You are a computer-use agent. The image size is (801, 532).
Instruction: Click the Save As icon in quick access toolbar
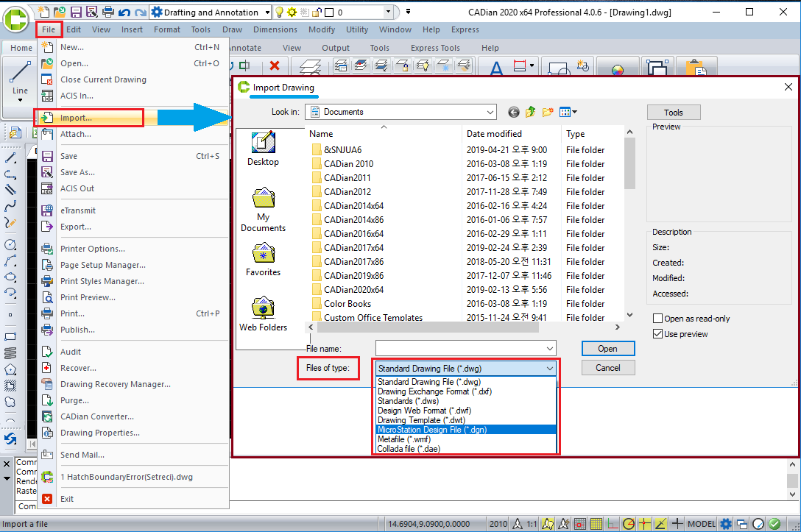point(91,12)
